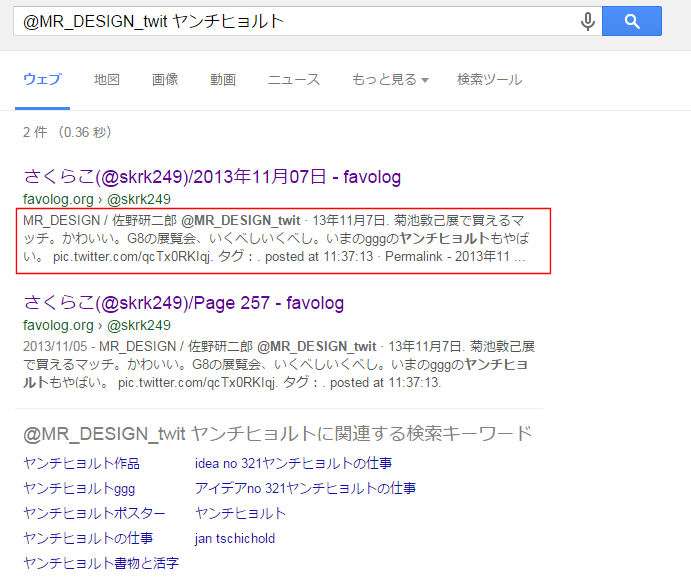
Task: Select related search ヤンチヒョルトポスター
Action: (x=94, y=513)
